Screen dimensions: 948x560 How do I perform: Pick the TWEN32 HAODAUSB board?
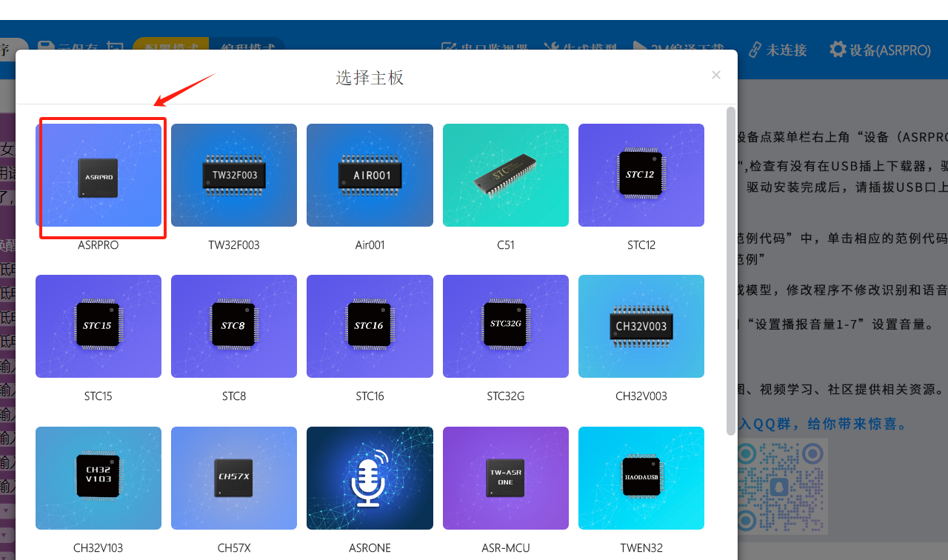[641, 478]
